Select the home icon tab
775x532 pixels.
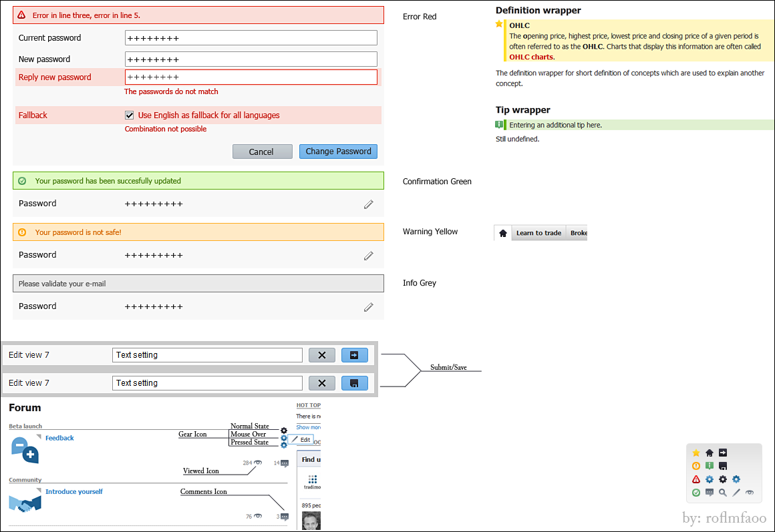tap(502, 233)
